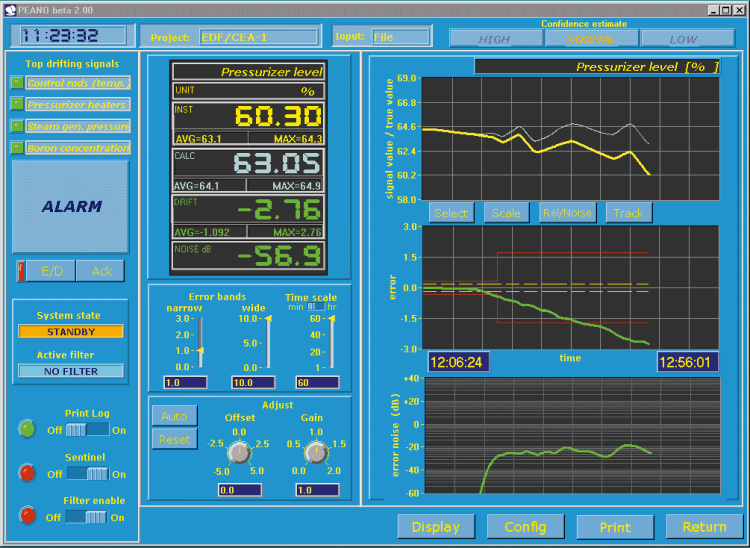Open the Active filter NO FILTER selector
The height and width of the screenshot is (548, 750).
(x=71, y=371)
